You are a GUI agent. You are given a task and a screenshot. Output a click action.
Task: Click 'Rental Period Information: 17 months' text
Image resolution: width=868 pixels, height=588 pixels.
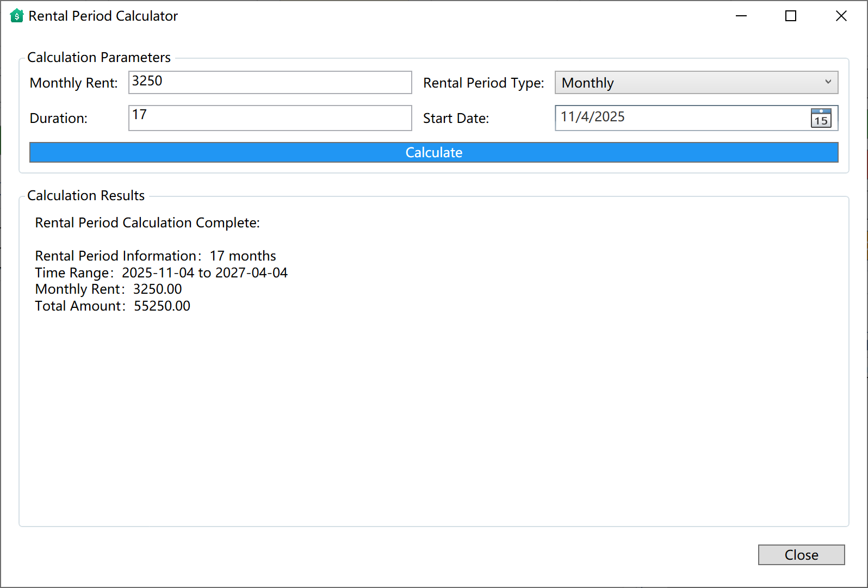[156, 256]
